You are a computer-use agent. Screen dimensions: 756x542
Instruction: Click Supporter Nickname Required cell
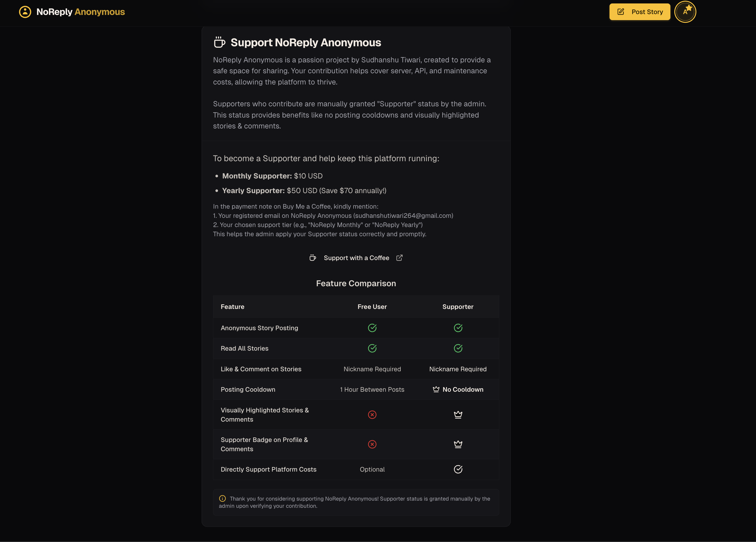pyautogui.click(x=458, y=369)
